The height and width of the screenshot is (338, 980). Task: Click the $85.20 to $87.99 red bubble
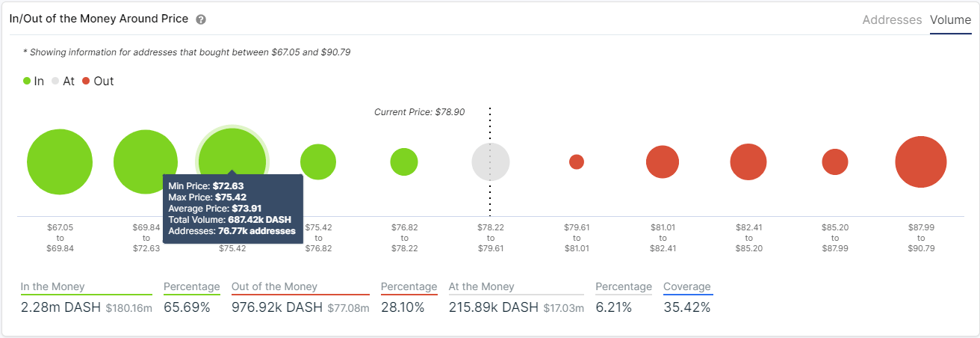(x=835, y=162)
